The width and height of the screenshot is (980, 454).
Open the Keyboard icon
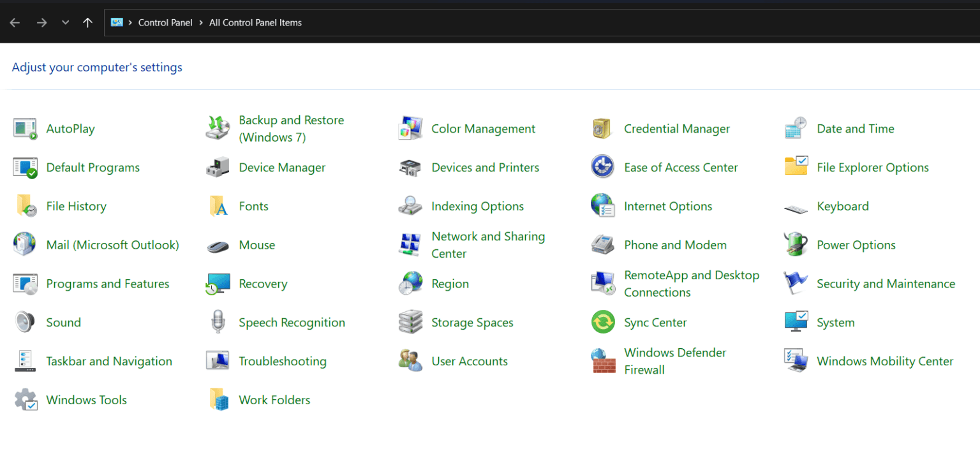pos(796,208)
